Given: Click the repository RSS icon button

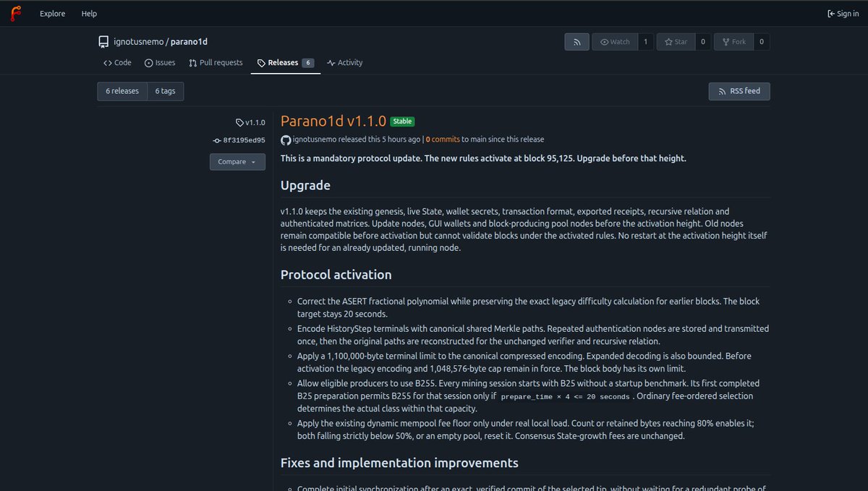Looking at the screenshot, I should [576, 42].
